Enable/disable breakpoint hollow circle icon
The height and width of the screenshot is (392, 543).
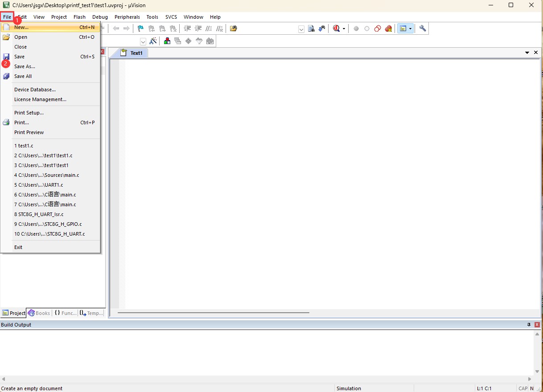(x=367, y=29)
